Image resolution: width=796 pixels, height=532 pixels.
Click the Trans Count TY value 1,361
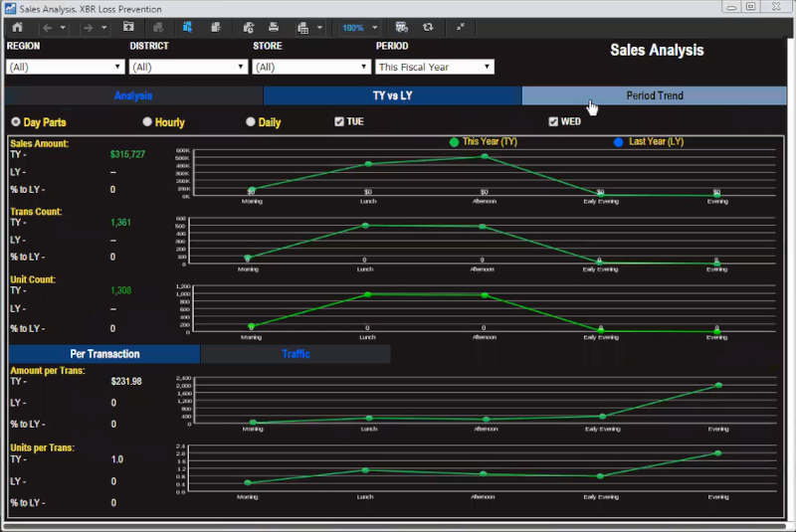(120, 222)
